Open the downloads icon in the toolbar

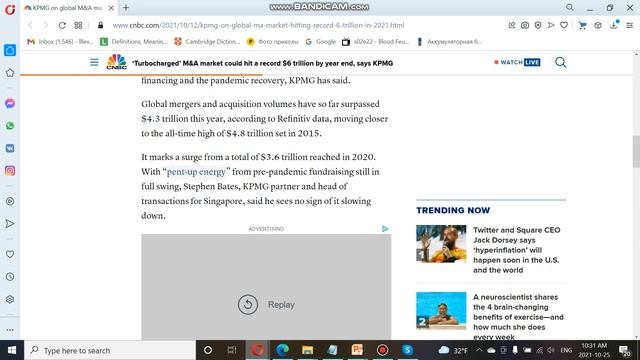point(614,24)
